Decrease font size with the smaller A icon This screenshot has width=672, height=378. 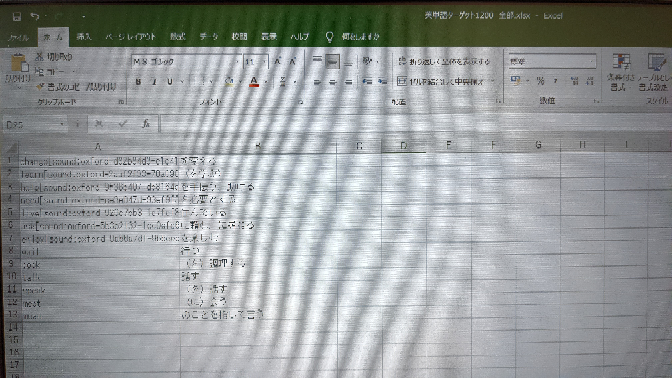click(x=292, y=61)
